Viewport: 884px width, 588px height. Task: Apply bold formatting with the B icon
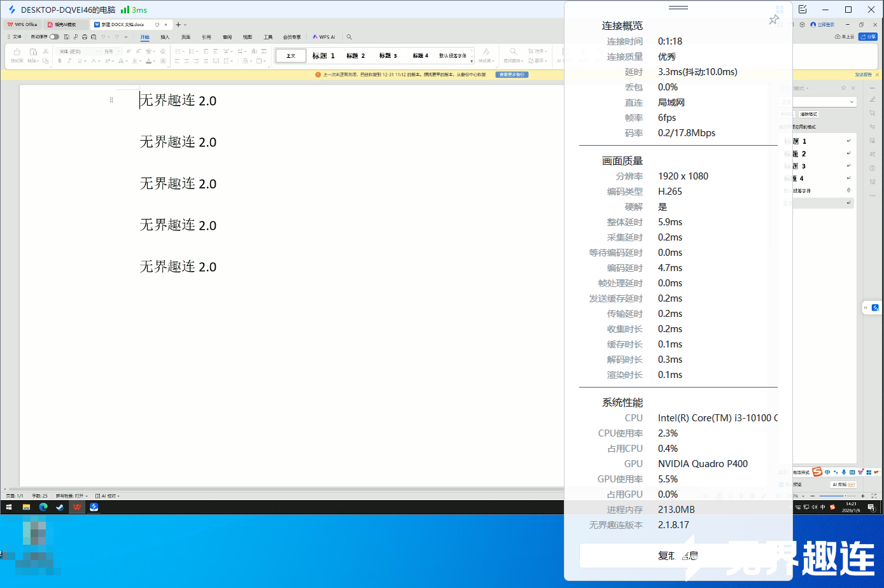pyautogui.click(x=60, y=61)
